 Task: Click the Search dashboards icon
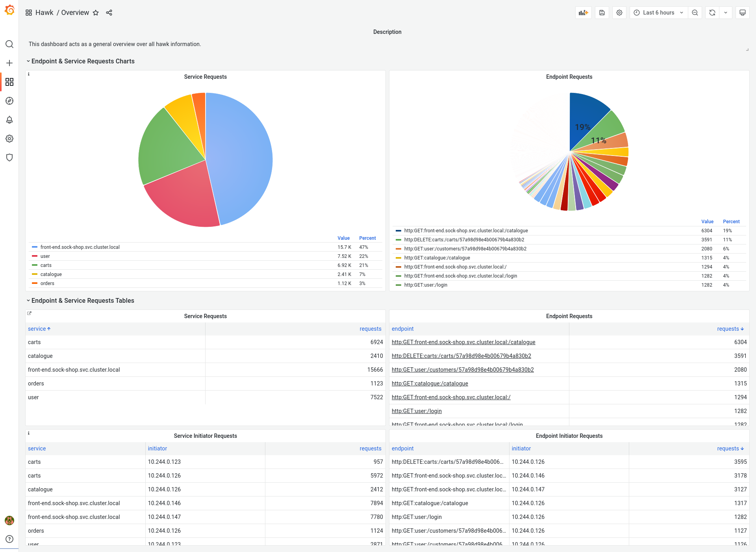coord(9,44)
